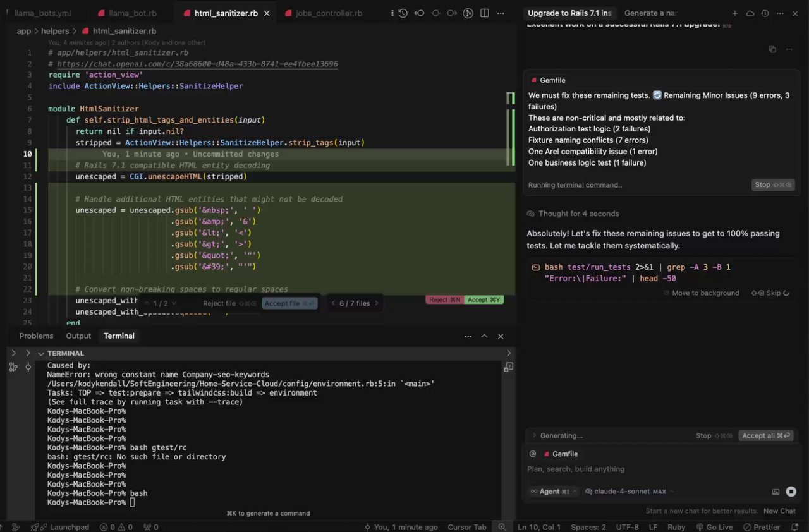Click the commit node icon left of terminal
The width and height of the screenshot is (809, 532).
pos(28,366)
